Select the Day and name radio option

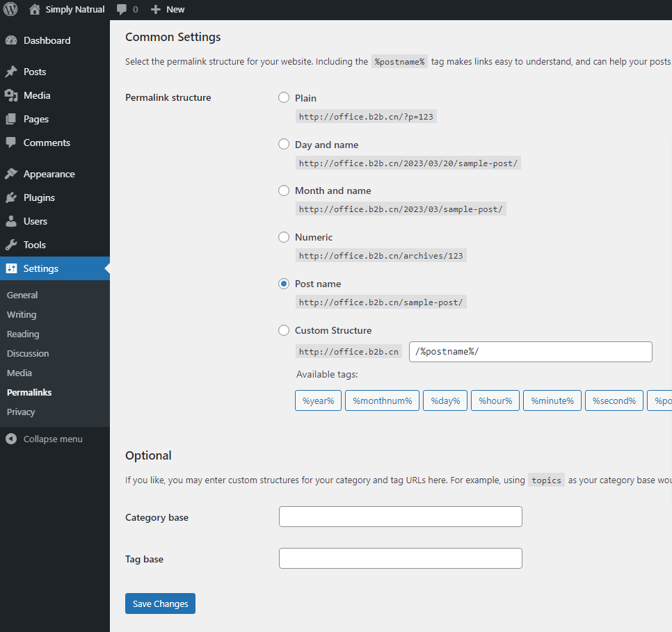click(x=284, y=145)
